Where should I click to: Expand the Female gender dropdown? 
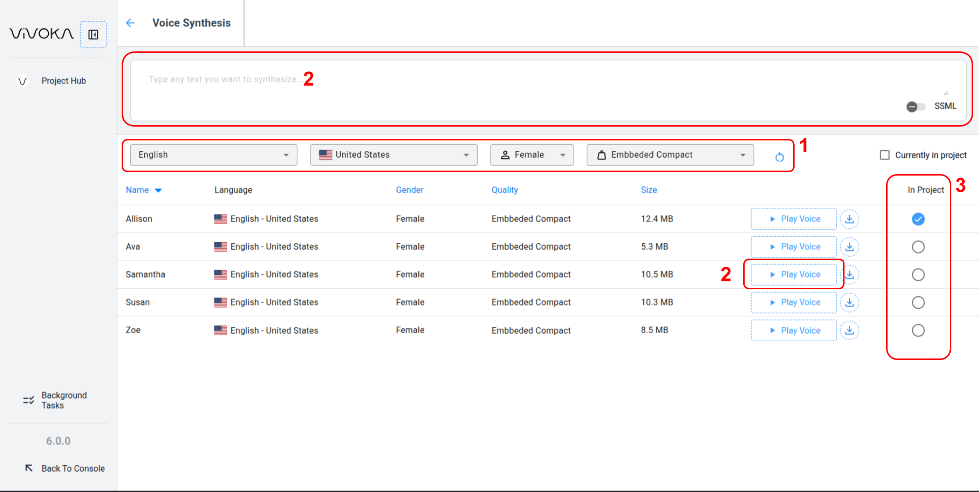coord(532,155)
